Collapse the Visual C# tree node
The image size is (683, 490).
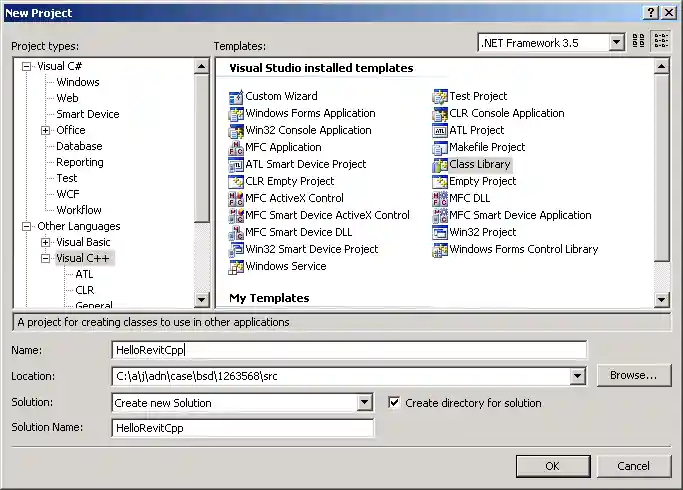(x=27, y=67)
